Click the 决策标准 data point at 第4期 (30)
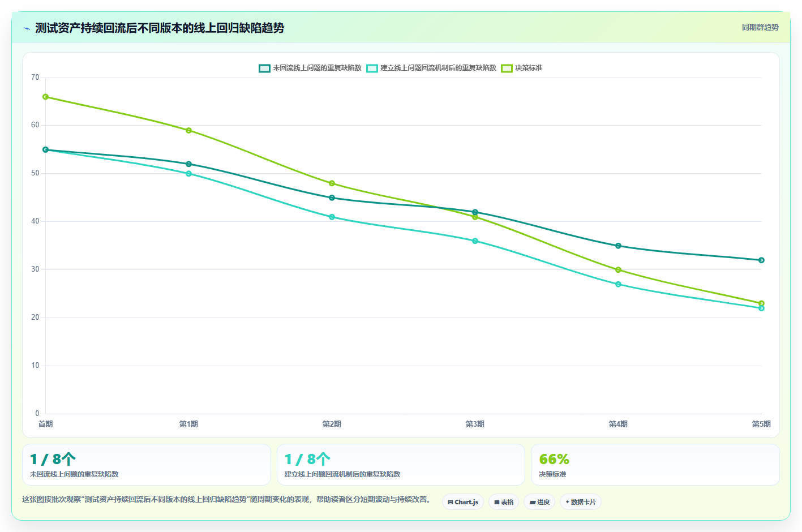The height and width of the screenshot is (532, 802). pos(619,270)
